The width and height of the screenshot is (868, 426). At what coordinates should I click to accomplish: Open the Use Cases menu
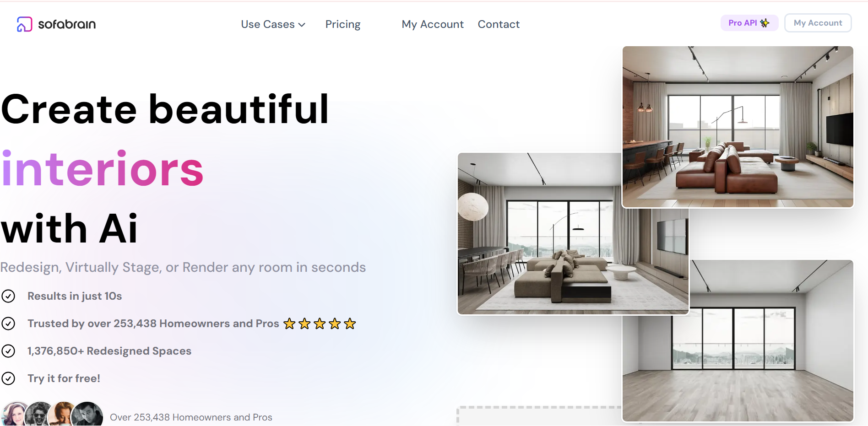[273, 24]
